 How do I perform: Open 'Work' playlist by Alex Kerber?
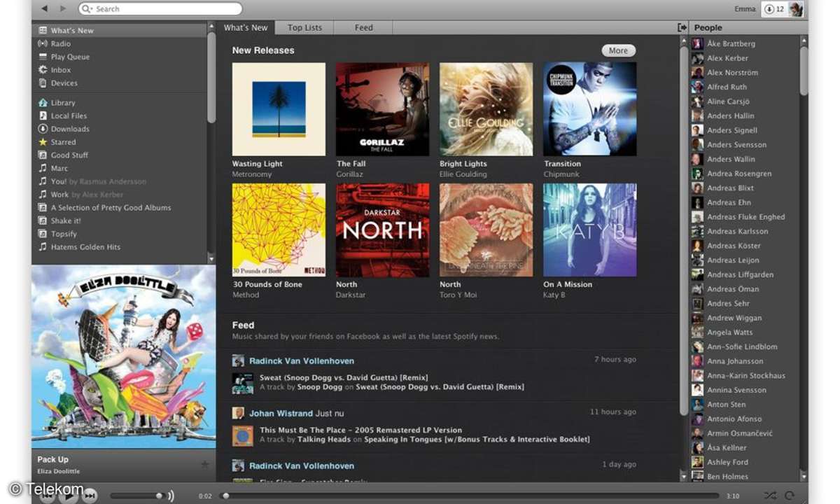pos(119,195)
